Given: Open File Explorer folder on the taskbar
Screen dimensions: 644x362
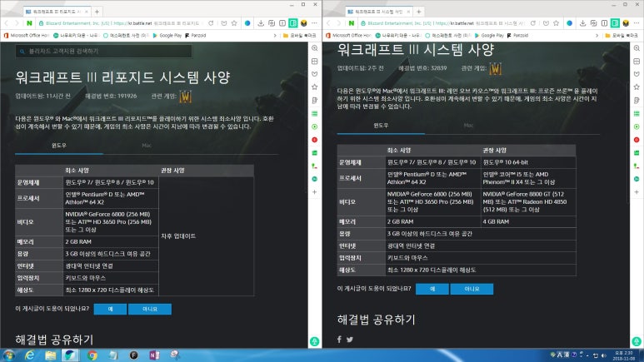Looking at the screenshot, I should 50,355.
